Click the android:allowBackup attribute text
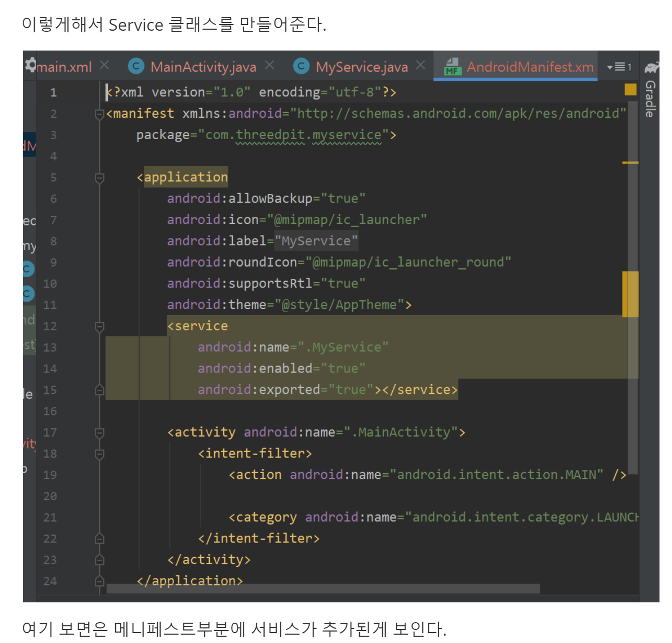The image size is (672, 643). tap(240, 199)
